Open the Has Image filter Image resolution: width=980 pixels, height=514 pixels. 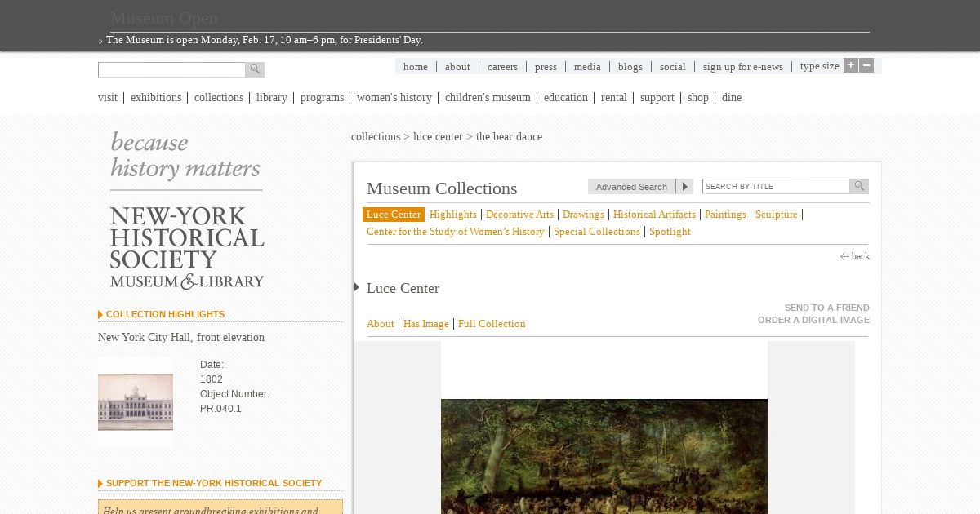pyautogui.click(x=426, y=324)
